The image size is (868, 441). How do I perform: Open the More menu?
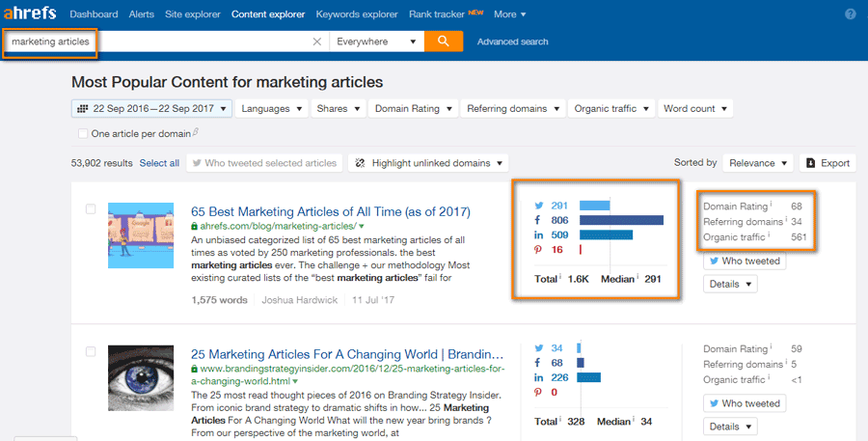point(510,14)
